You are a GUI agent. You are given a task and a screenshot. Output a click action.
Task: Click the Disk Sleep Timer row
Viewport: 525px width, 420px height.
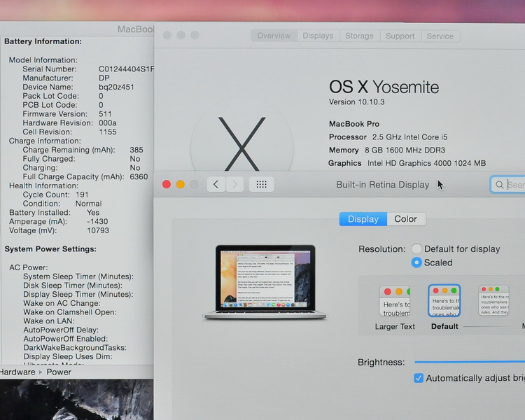73,286
